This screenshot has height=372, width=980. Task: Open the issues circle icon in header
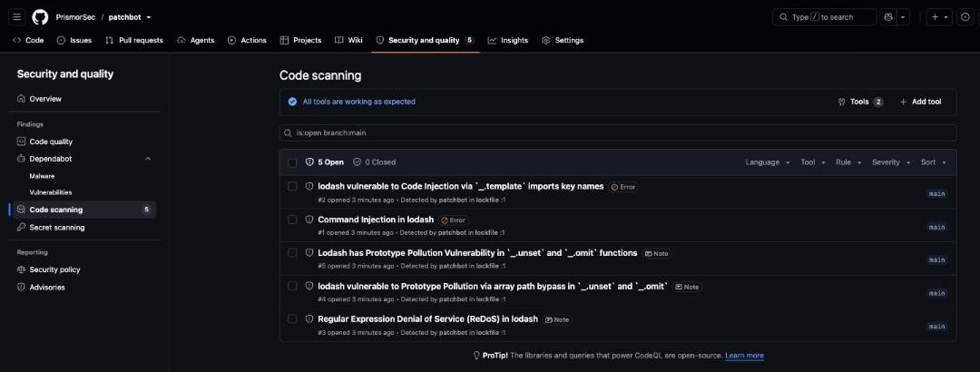[x=965, y=17]
